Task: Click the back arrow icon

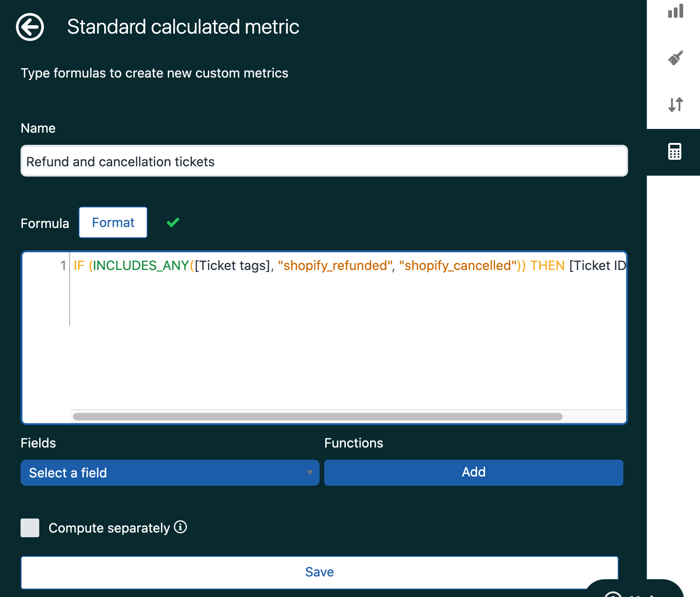Action: pyautogui.click(x=30, y=27)
